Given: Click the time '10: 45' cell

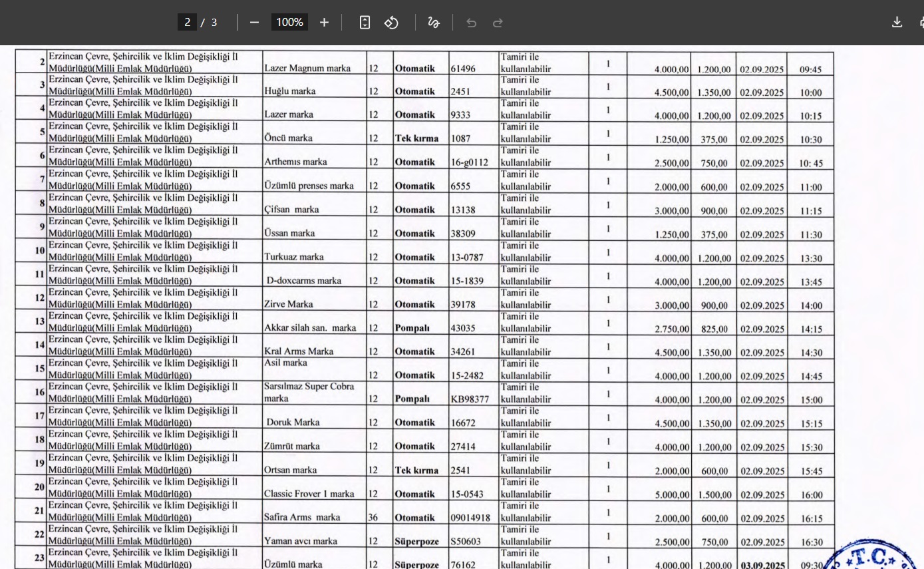Looking at the screenshot, I should pyautogui.click(x=811, y=164).
